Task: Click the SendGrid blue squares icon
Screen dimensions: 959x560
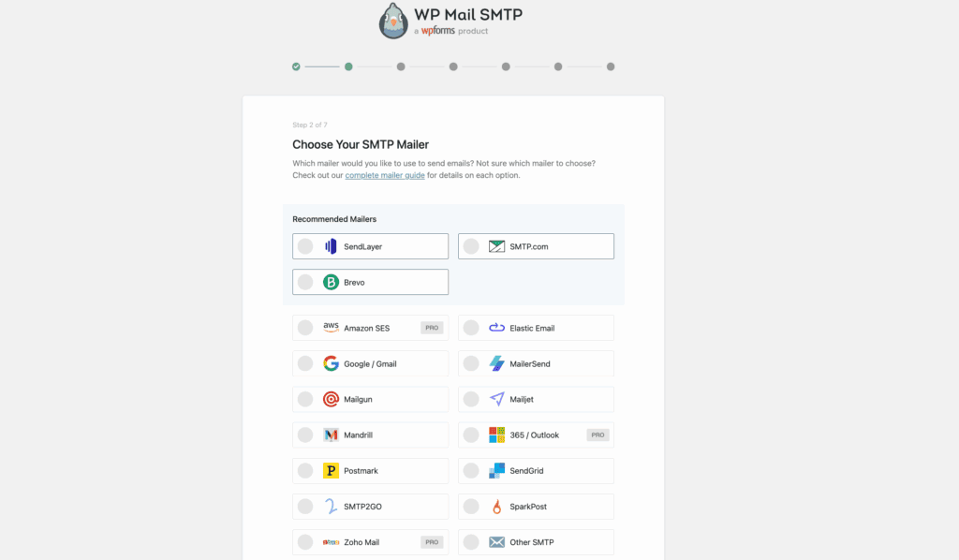Action: click(x=496, y=471)
